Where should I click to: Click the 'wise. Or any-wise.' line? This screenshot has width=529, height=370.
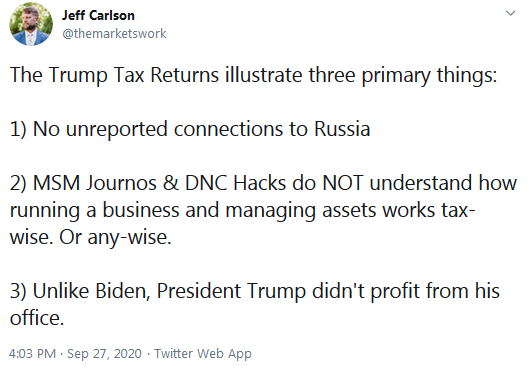pos(90,237)
